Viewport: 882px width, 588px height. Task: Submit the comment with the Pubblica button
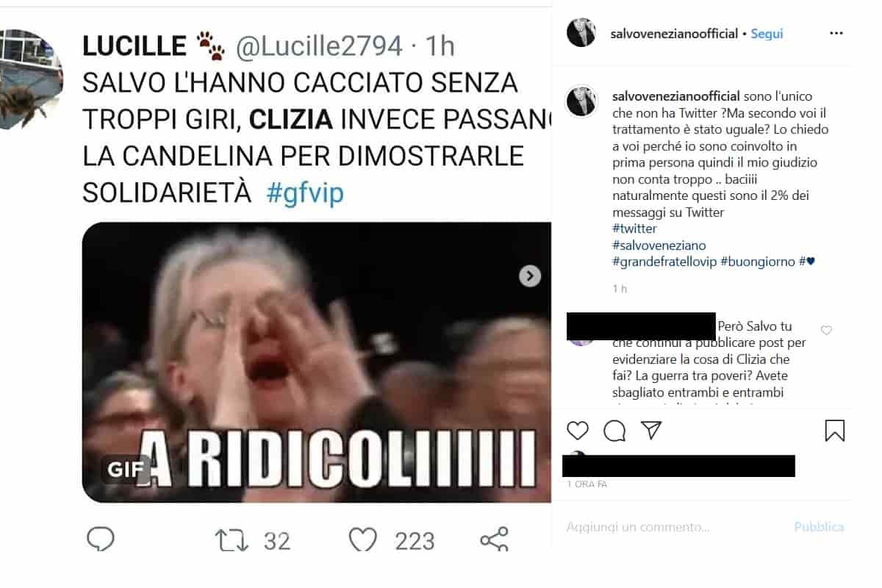pyautogui.click(x=819, y=527)
